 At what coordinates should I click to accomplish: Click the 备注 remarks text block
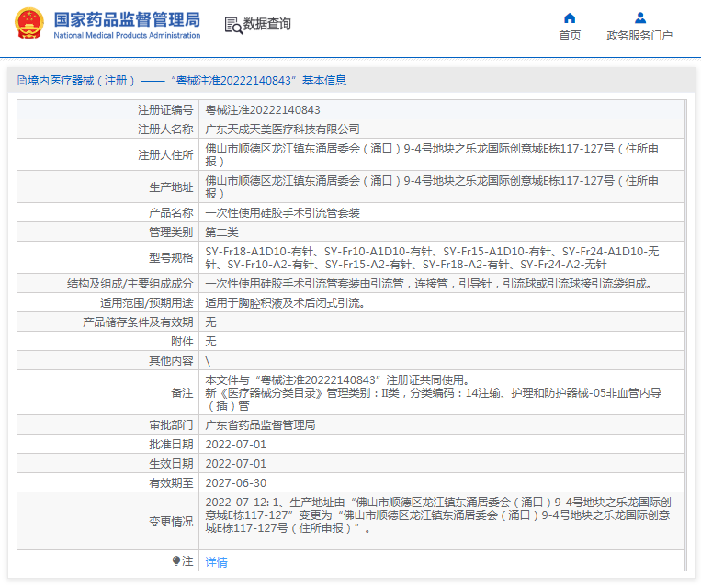tap(434, 392)
